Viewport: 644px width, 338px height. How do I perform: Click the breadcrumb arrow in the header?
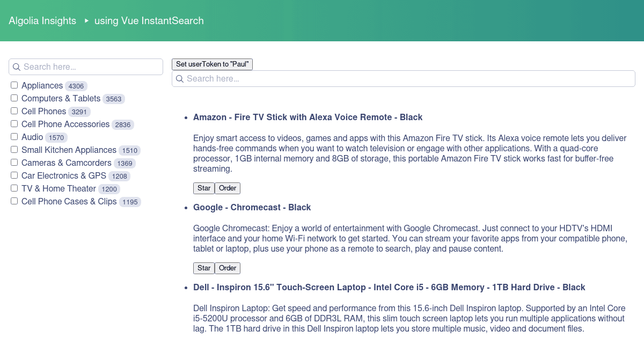(x=86, y=21)
